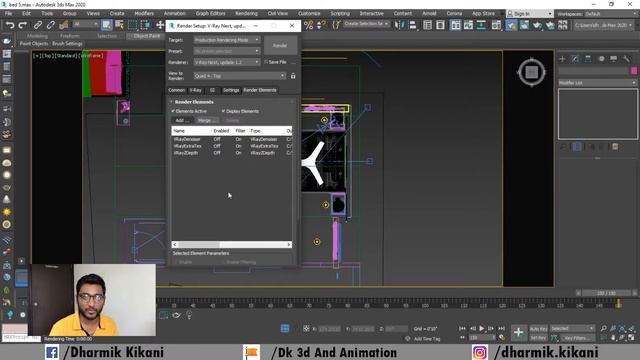Switch to the V-Ray tab in Render Setup
Screen dimensions: 640x360
196,90
